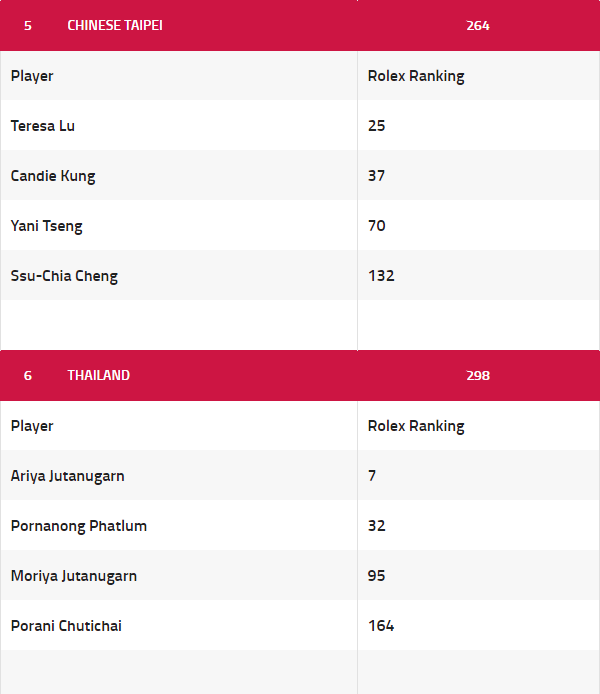The height and width of the screenshot is (694, 600).
Task: Click Ariya Jutanugarn's ranking value 7
Action: (x=372, y=476)
